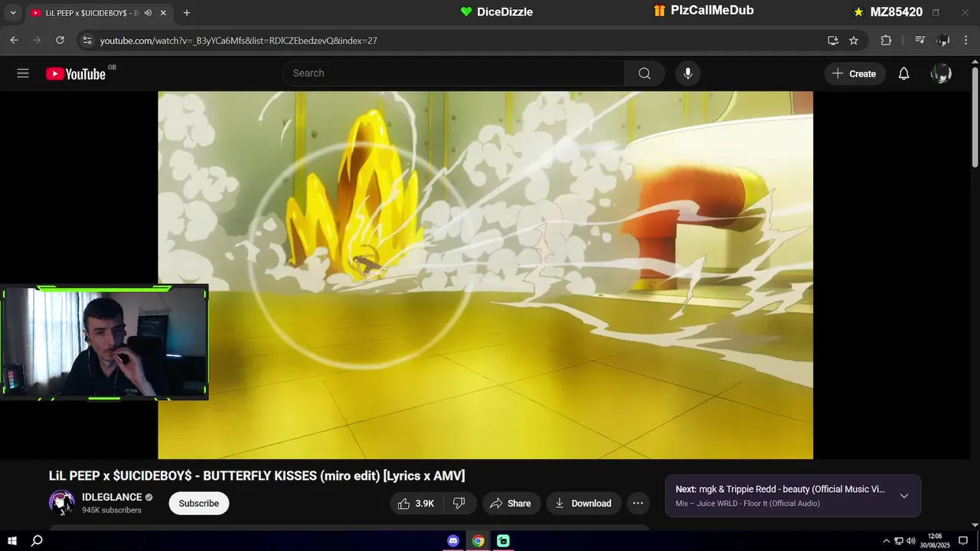This screenshot has height=551, width=980.
Task: Open the media control music icon
Action: [x=920, y=41]
